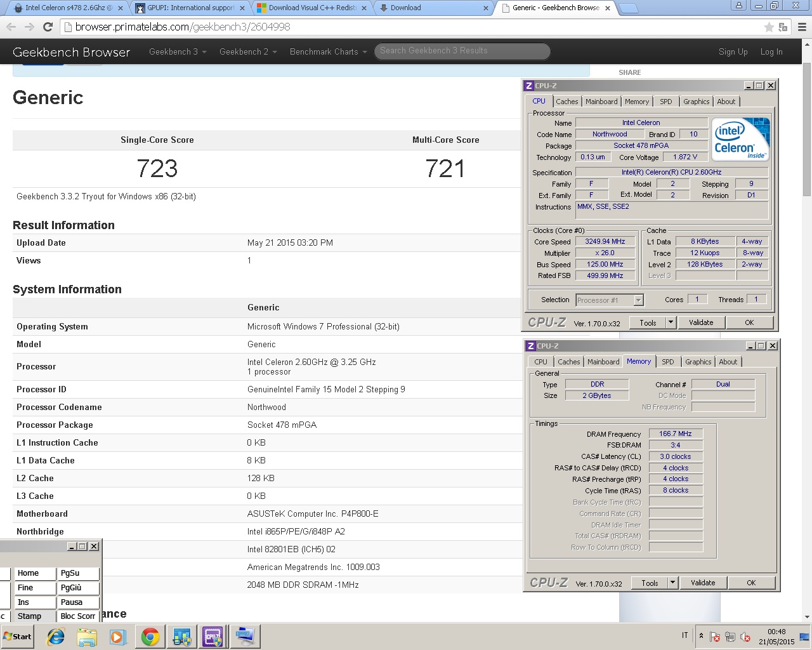Click the page vertical scrollbar thumb
812x650 pixels.
click(807, 130)
